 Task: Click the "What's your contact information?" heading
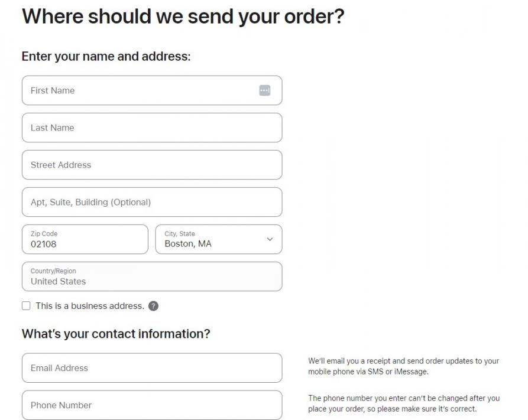116,334
